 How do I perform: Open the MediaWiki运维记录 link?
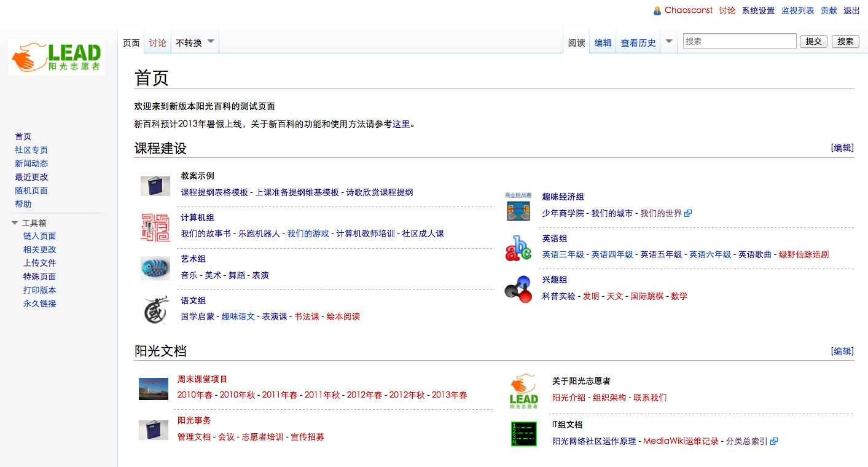point(681,441)
